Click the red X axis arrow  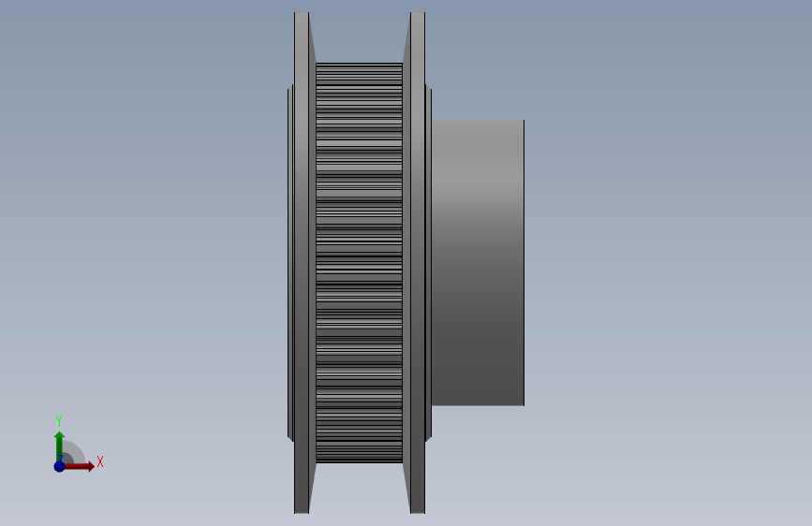point(80,466)
